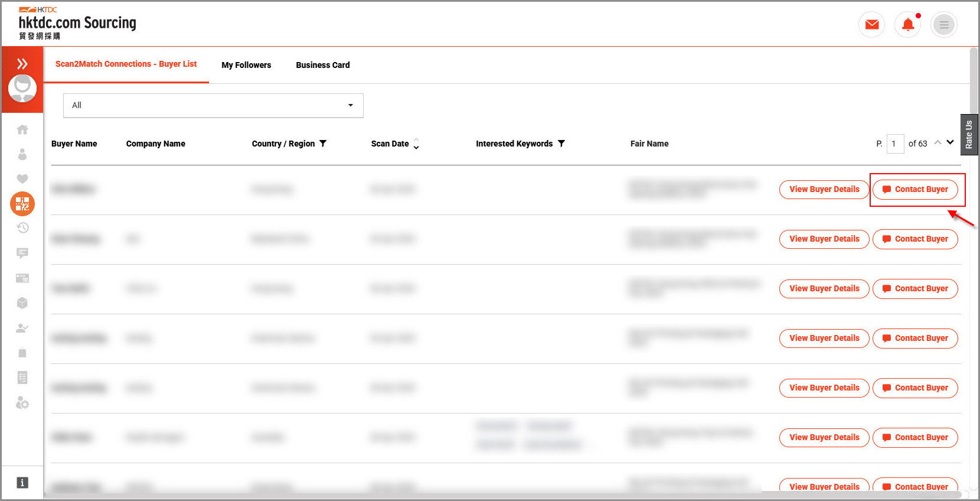Click the Buyer Name column header

tap(74, 144)
